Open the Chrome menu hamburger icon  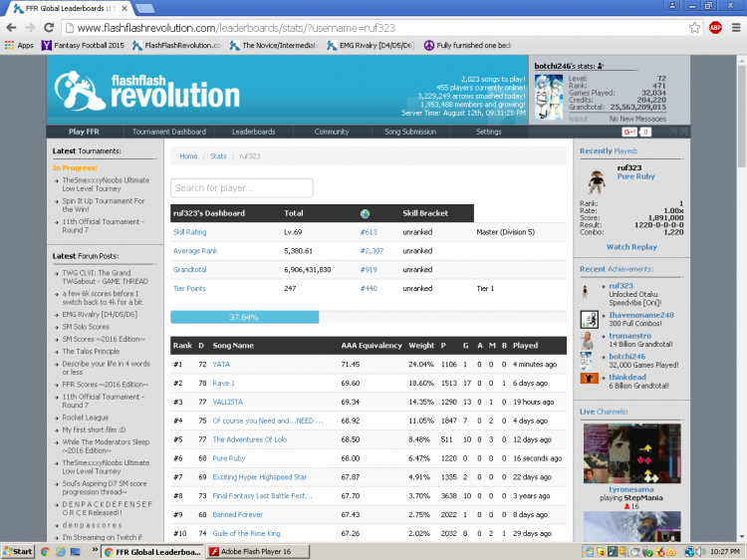click(736, 28)
